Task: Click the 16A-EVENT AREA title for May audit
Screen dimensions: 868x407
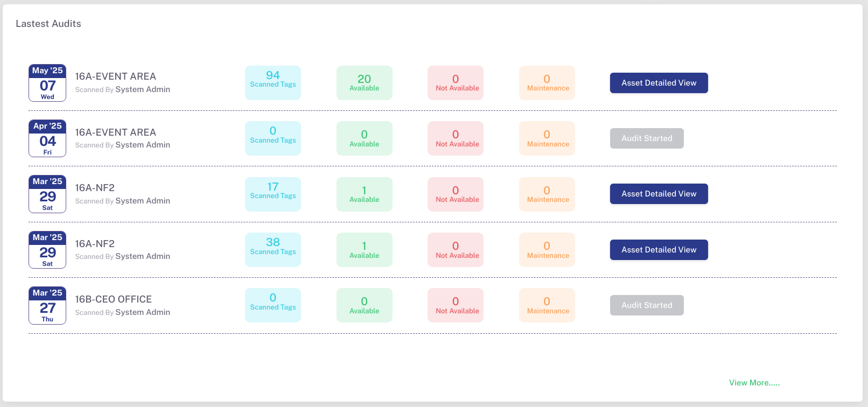Action: click(116, 76)
